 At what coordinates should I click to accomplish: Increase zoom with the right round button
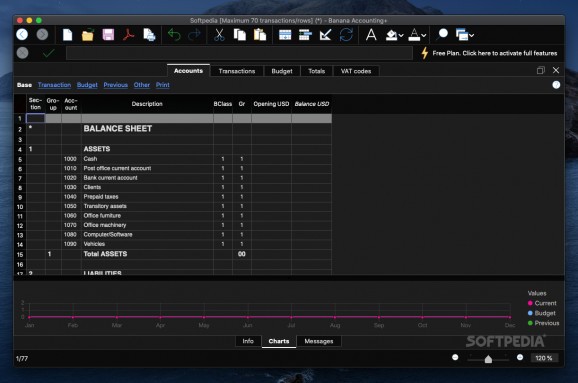tap(520, 357)
